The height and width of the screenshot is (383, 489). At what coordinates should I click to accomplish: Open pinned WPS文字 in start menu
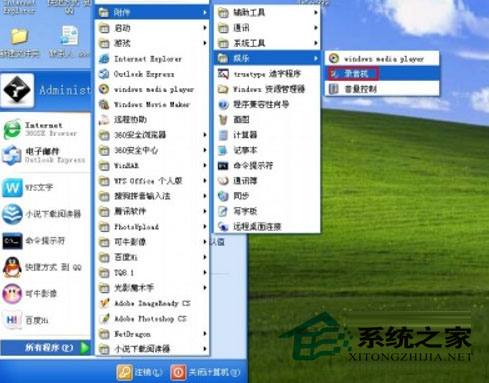coord(46,187)
